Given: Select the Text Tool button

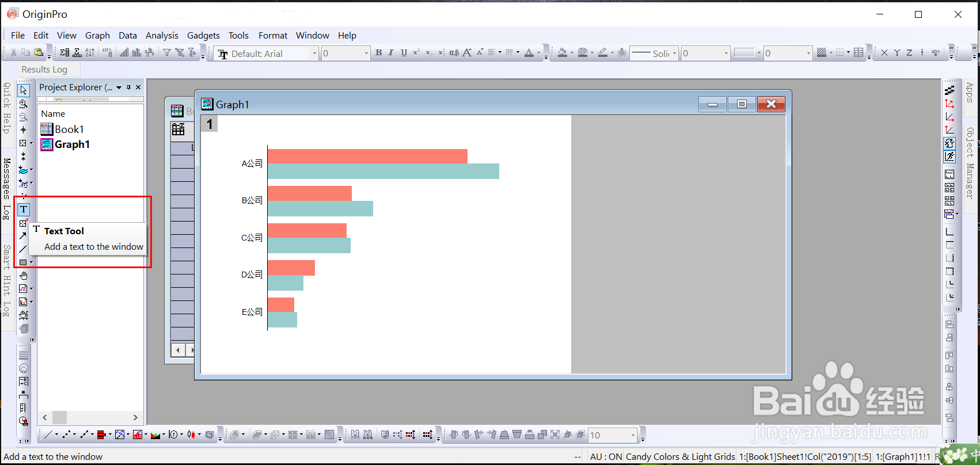Looking at the screenshot, I should (24, 209).
